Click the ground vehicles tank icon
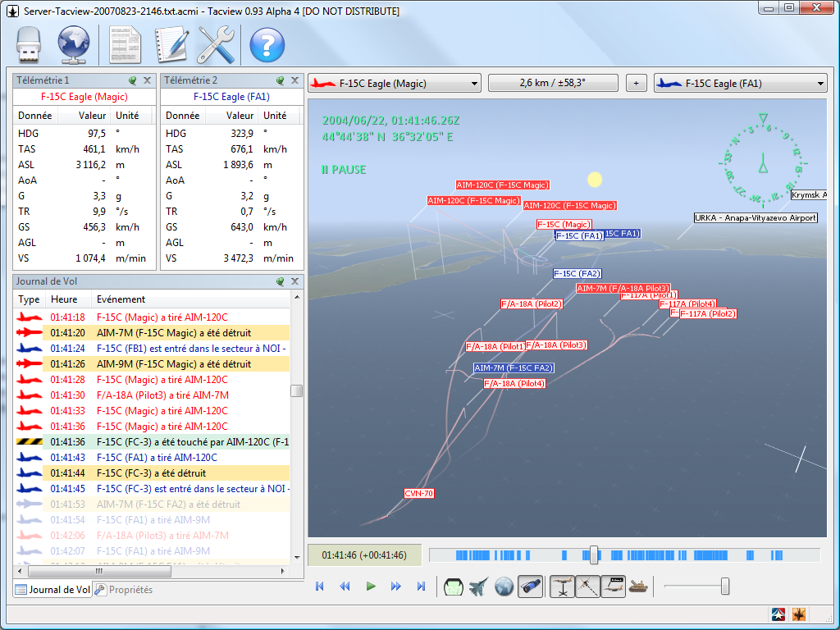 point(638,586)
